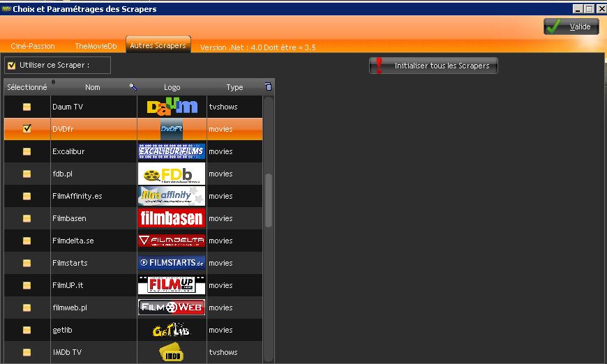The width and height of the screenshot is (607, 364).
Task: Sort by the Sélectionné column header
Action: pos(27,87)
